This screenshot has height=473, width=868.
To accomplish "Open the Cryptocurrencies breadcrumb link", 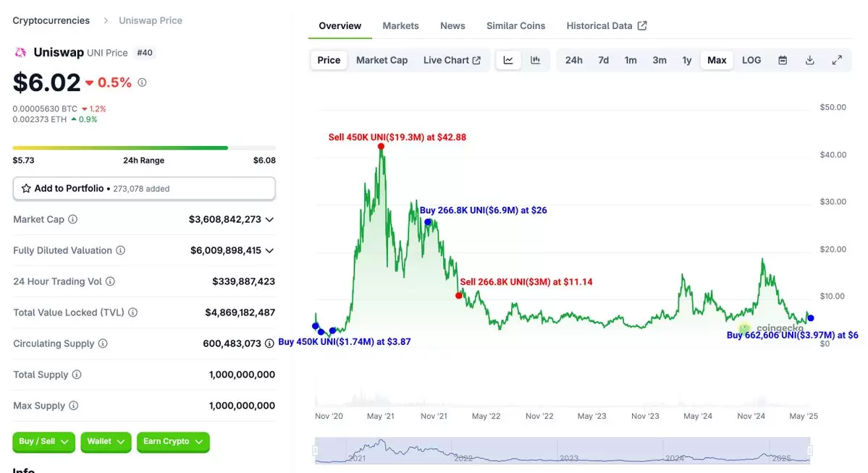I will coord(51,20).
